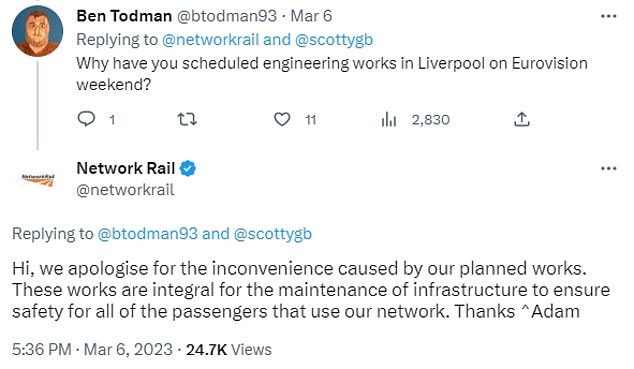The width and height of the screenshot is (634, 369).
Task: Open the Network Rail logo avatar
Action: click(38, 180)
